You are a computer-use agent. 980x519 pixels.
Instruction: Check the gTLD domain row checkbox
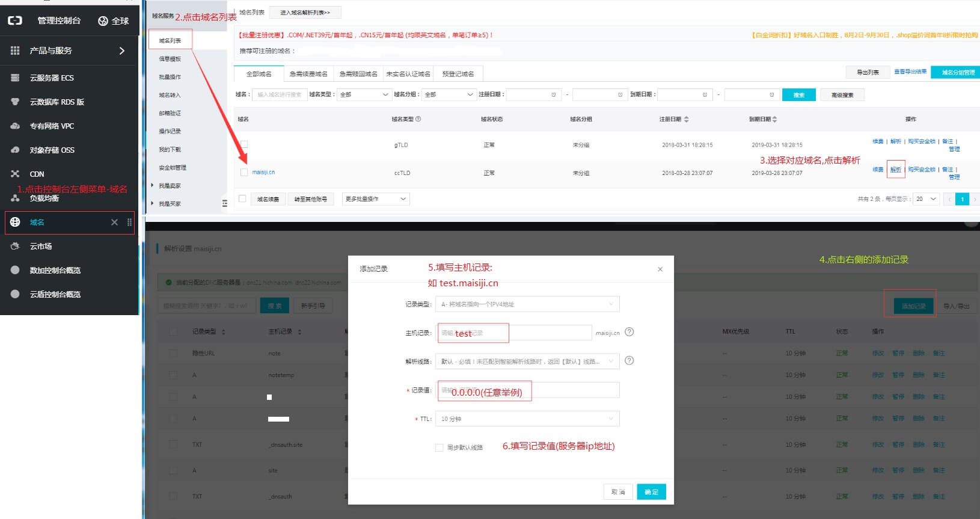244,144
